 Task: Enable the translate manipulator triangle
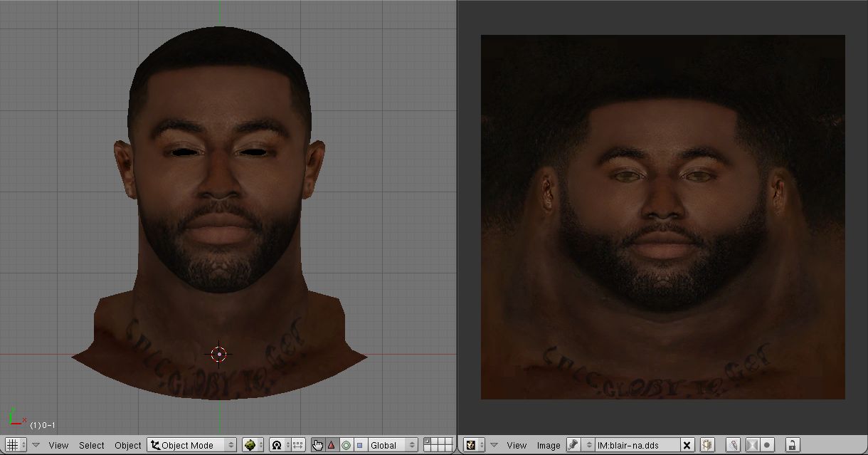pyautogui.click(x=332, y=445)
